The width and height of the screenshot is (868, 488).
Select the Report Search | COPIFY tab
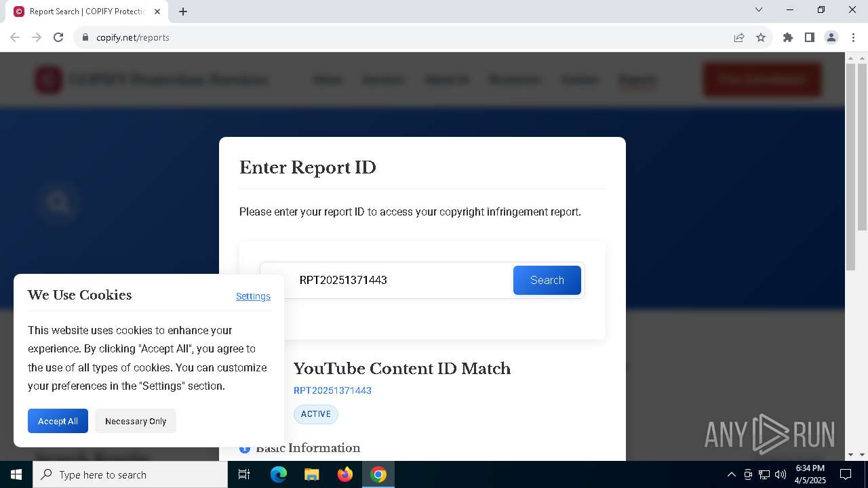(87, 12)
